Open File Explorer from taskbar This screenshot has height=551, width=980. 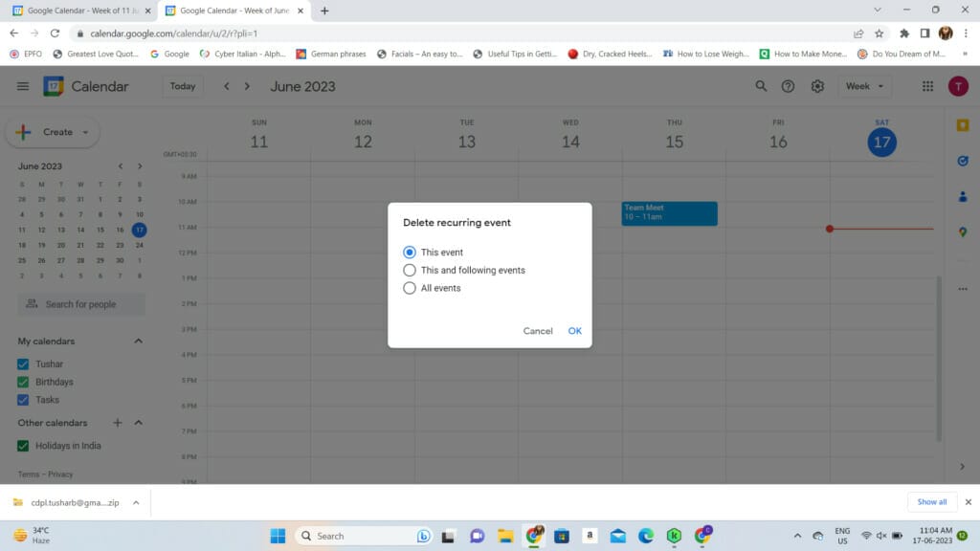[x=505, y=536]
